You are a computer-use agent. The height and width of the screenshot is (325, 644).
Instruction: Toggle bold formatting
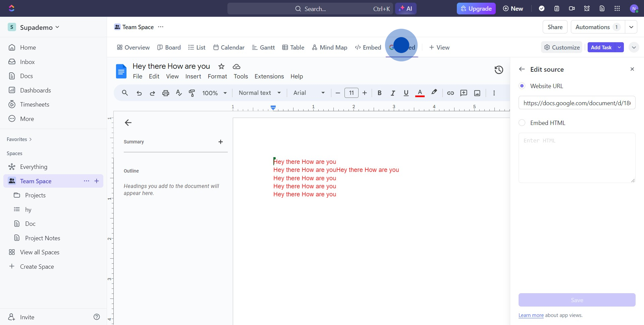pos(379,93)
